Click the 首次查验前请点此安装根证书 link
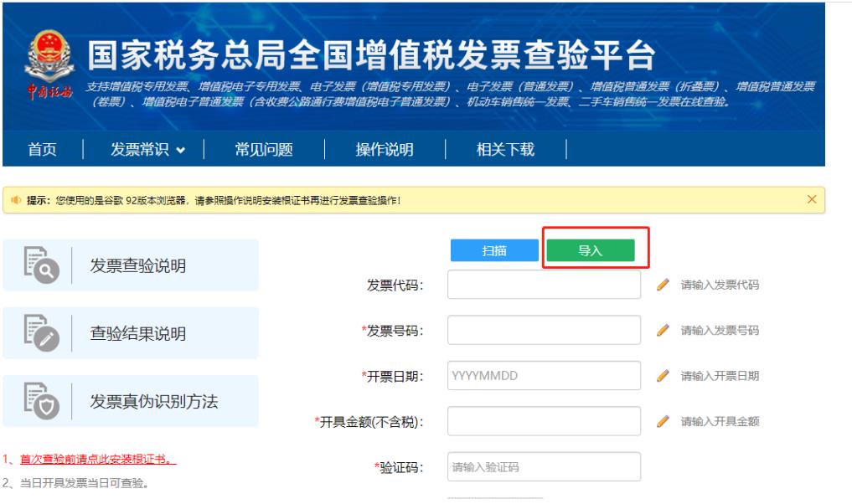The width and height of the screenshot is (852, 504). tap(98, 460)
